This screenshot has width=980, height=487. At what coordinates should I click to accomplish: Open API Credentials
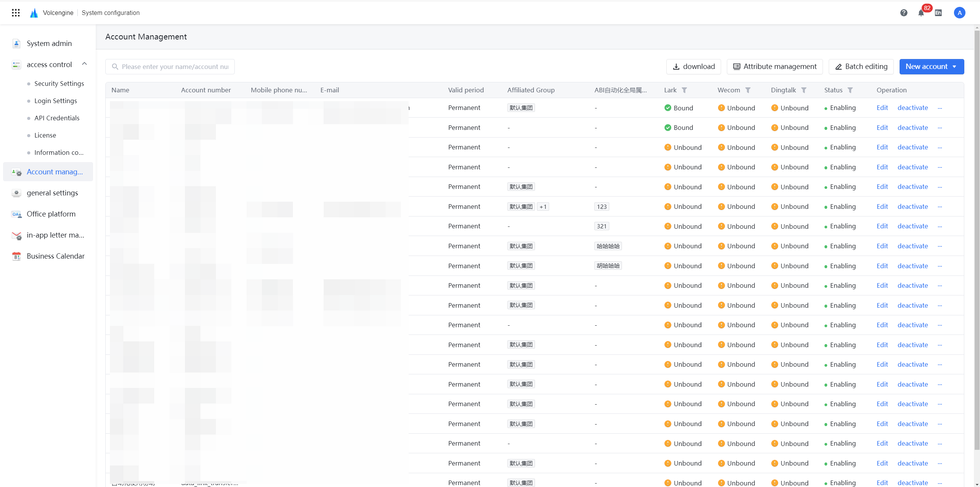[x=57, y=118]
